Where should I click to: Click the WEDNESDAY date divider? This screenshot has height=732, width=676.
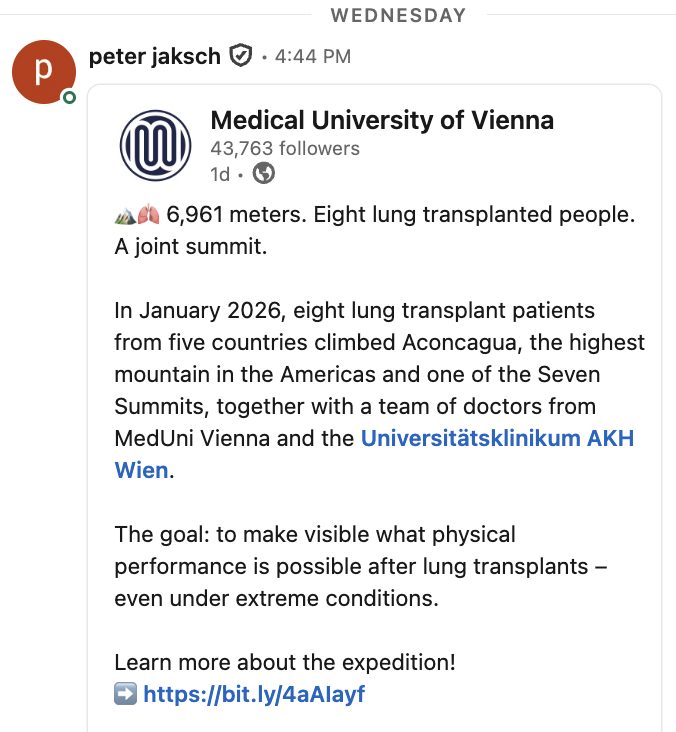[x=398, y=15]
